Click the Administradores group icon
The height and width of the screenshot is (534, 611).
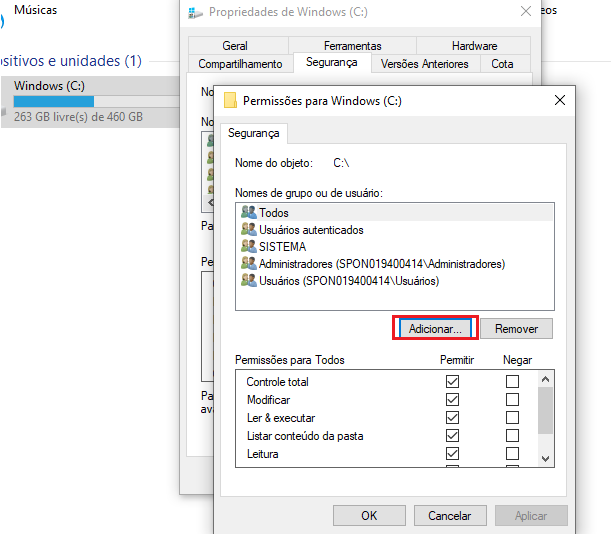click(249, 263)
